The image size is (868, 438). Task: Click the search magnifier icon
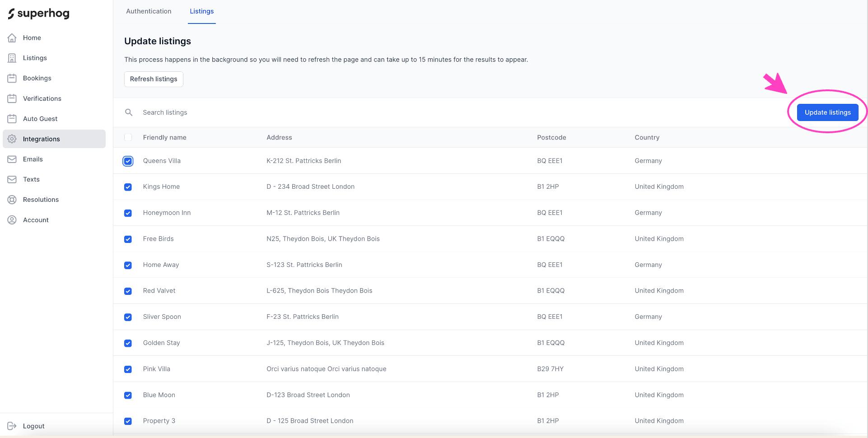point(129,112)
